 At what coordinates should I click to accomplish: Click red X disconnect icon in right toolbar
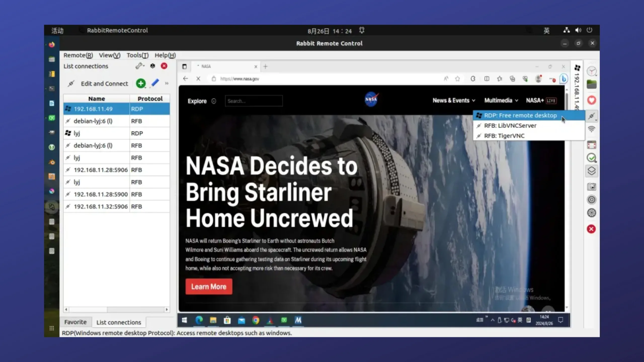591,229
